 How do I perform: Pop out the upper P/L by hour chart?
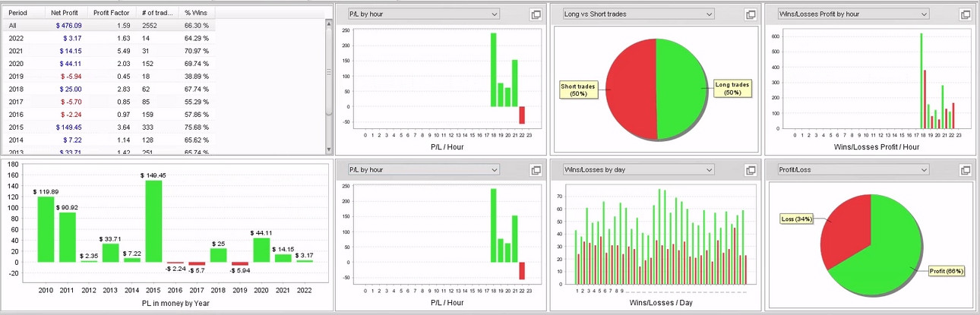[536, 14]
